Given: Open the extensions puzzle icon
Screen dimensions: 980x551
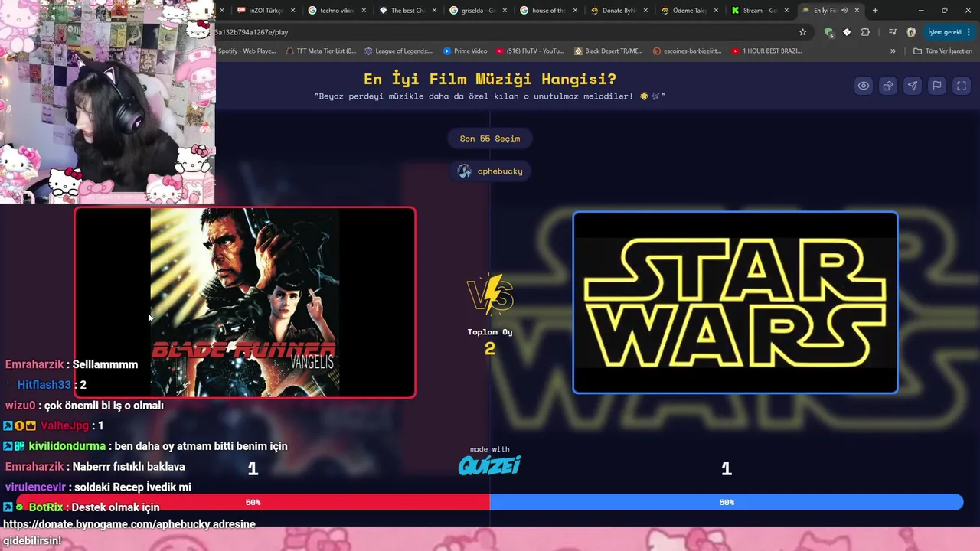Looking at the screenshot, I should [x=865, y=32].
